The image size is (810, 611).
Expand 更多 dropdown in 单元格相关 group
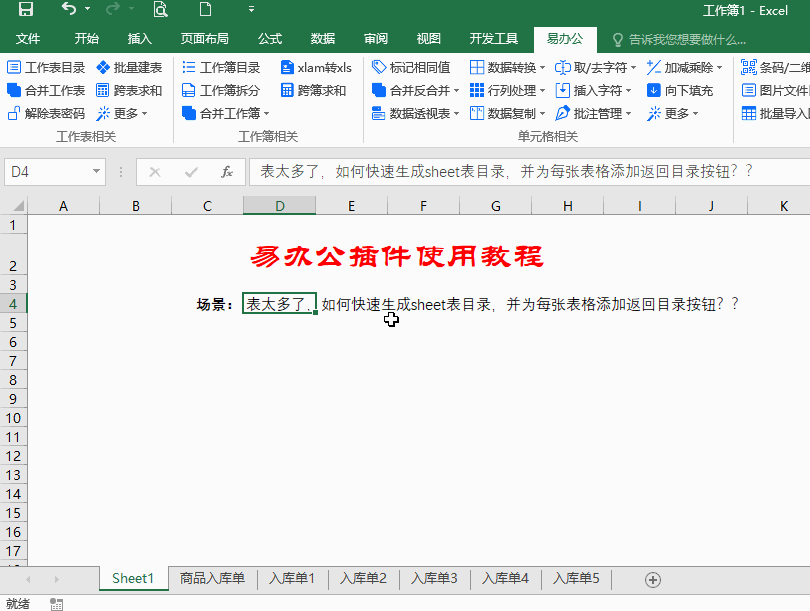click(695, 113)
